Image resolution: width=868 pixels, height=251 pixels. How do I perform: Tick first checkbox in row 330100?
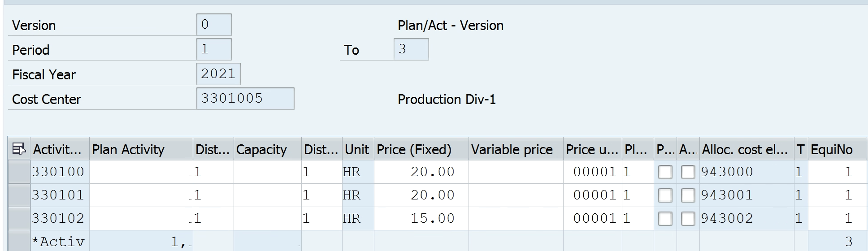point(665,172)
